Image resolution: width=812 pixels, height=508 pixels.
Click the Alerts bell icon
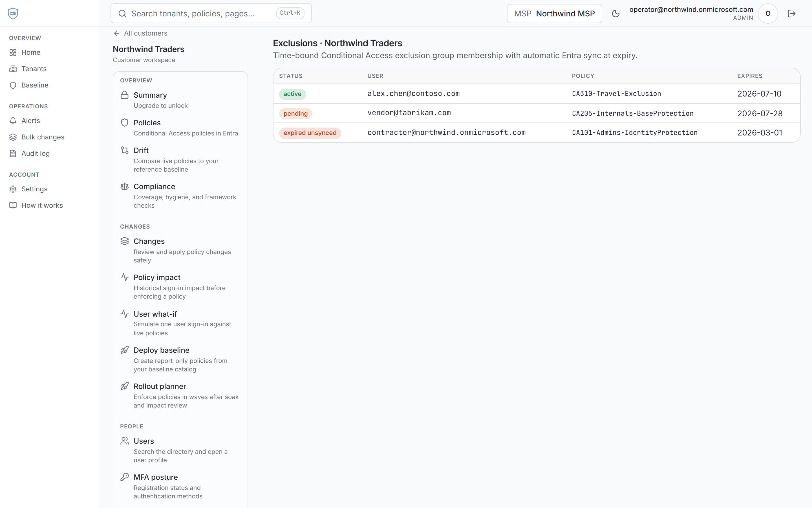pyautogui.click(x=13, y=121)
